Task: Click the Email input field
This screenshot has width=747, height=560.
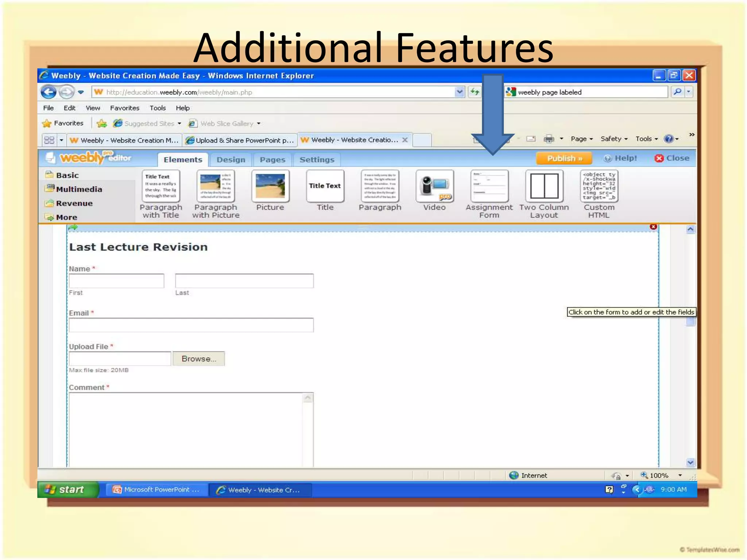Action: point(191,325)
